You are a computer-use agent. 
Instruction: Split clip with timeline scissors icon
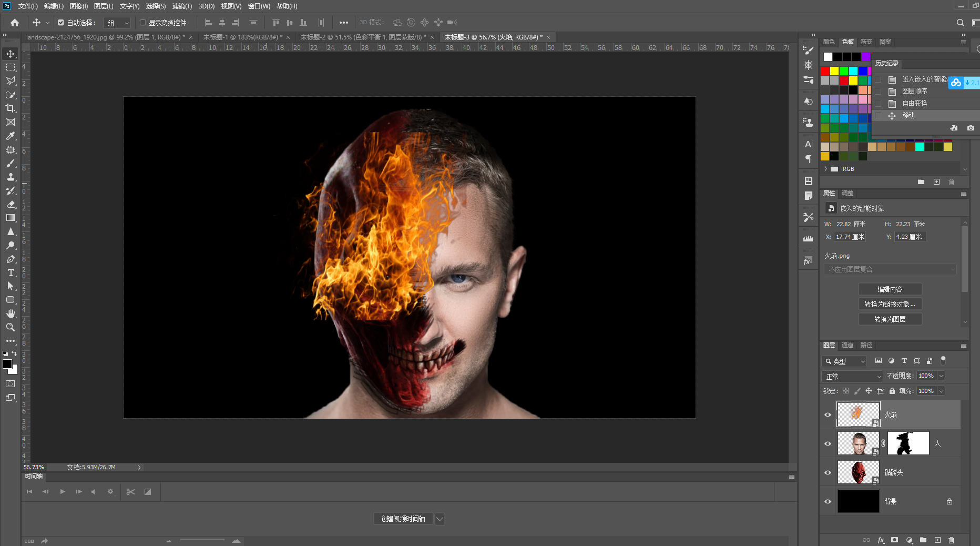pos(130,492)
